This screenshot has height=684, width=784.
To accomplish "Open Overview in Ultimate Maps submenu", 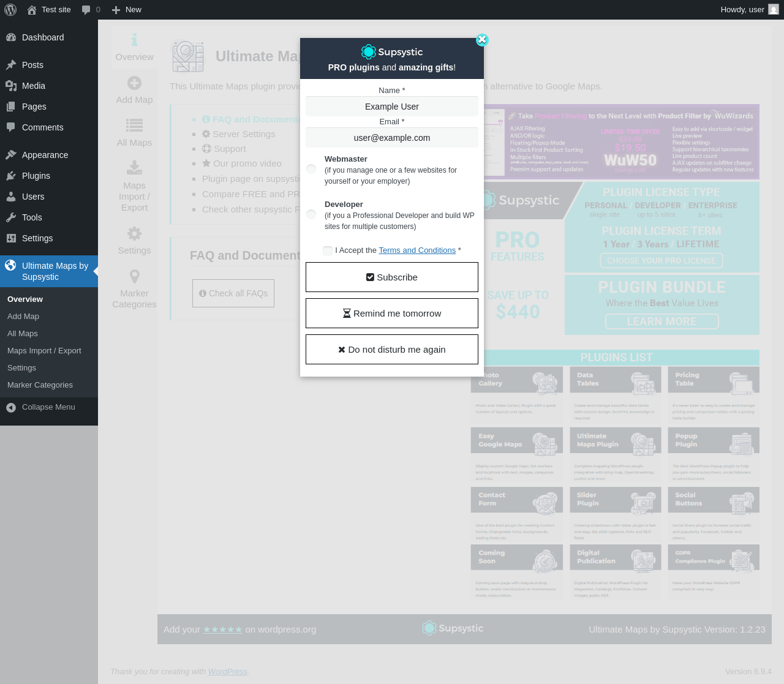I will point(25,299).
